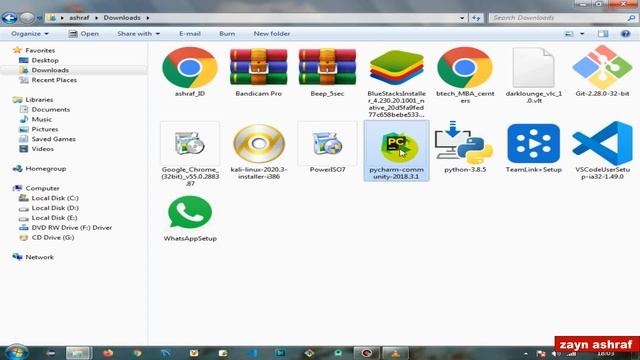Open recent pages dropdown beside Forward

point(39,18)
